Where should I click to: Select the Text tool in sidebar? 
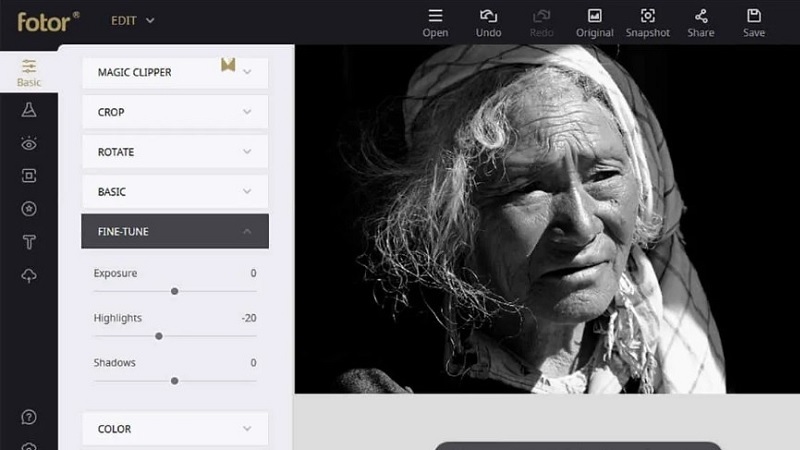tap(29, 242)
